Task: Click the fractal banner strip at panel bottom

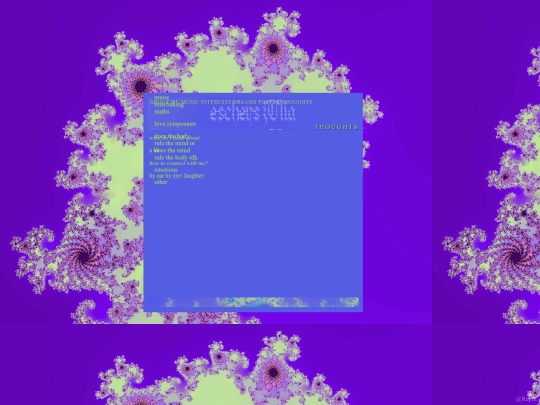Action: coord(253,302)
